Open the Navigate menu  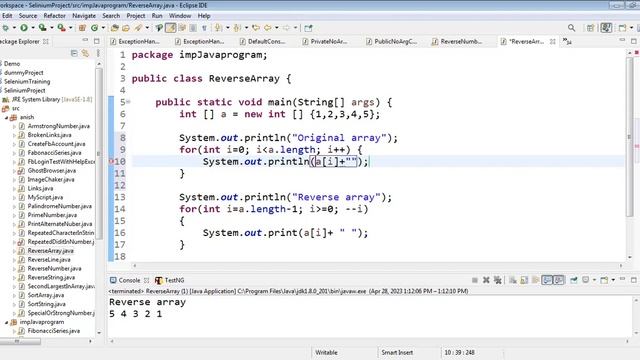[x=84, y=16]
